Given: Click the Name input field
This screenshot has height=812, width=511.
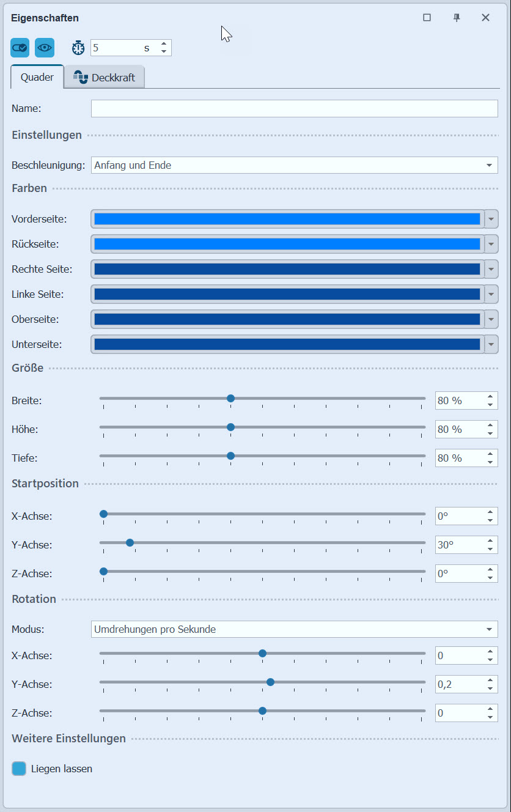Looking at the screenshot, I should coord(294,108).
